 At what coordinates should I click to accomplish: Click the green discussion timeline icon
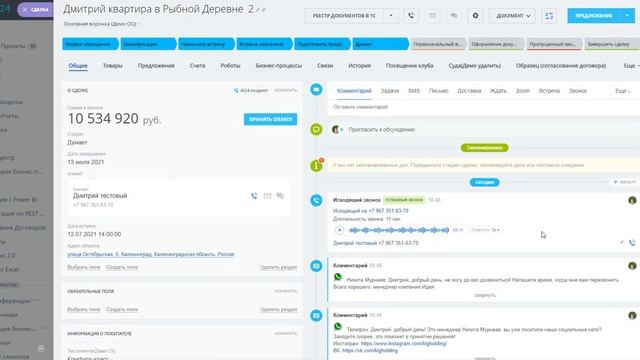coord(316,129)
